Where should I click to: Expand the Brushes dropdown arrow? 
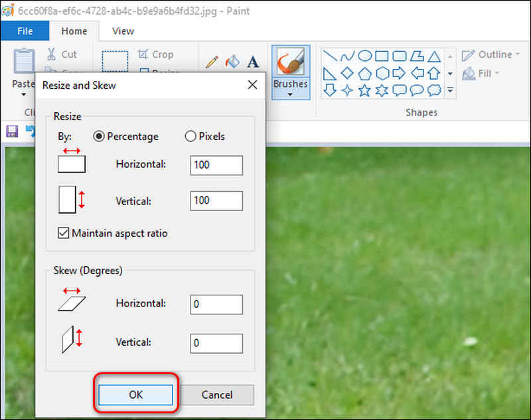coord(290,95)
